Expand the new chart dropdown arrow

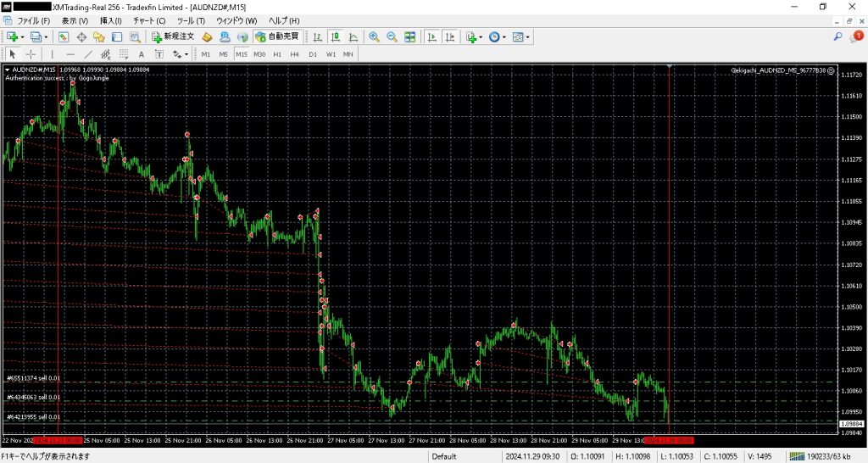23,36
